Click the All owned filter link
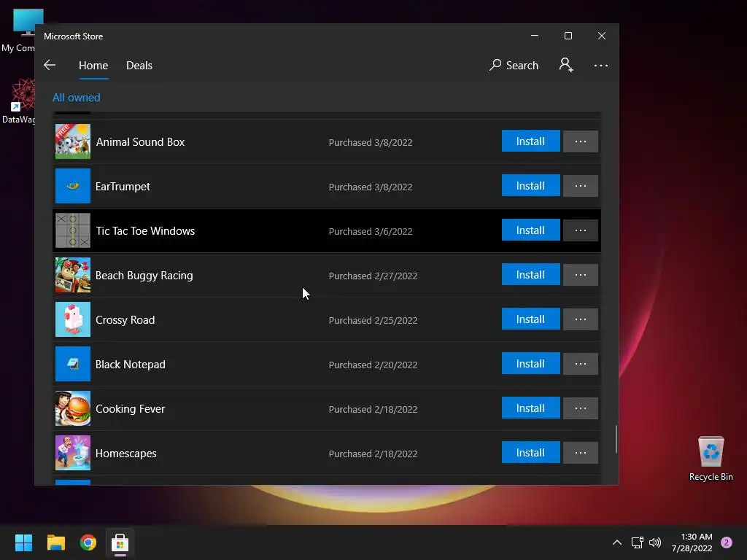This screenshot has width=747, height=560. coord(76,98)
